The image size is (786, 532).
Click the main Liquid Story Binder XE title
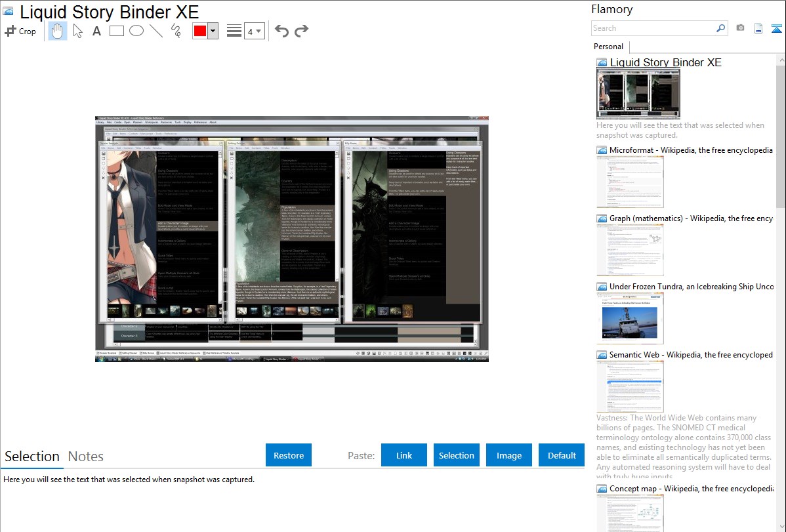click(110, 12)
